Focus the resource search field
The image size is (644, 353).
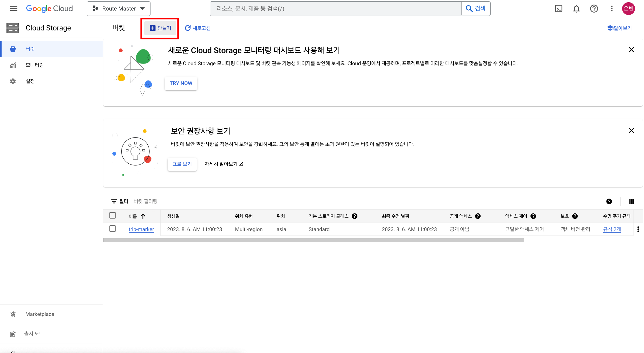[335, 9]
